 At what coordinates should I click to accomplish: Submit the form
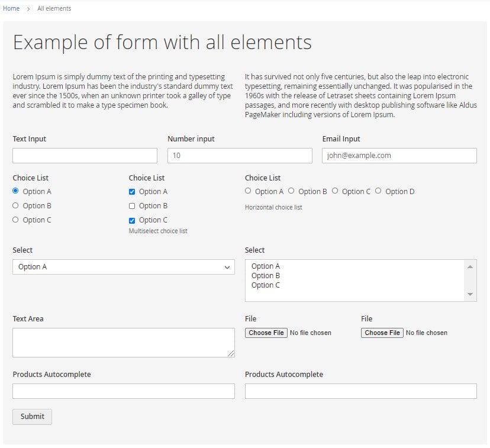coord(32,417)
